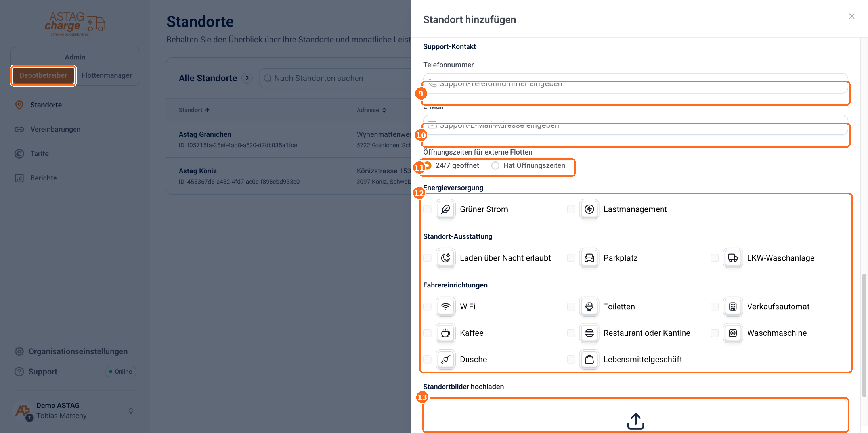The height and width of the screenshot is (433, 868).
Task: Click the Toiletten icon
Action: (x=589, y=307)
